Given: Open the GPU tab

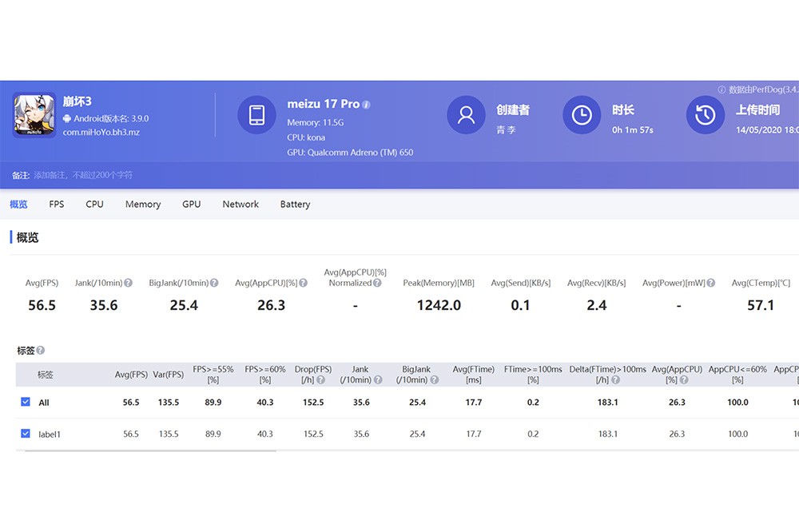Looking at the screenshot, I should [x=192, y=204].
